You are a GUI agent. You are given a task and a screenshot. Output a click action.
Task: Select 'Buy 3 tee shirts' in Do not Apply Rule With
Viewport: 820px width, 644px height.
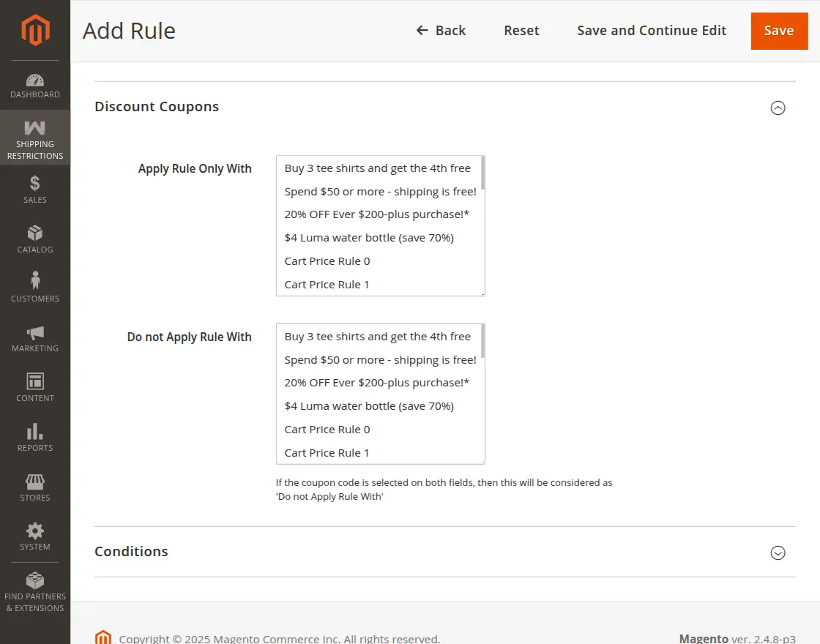[379, 337]
